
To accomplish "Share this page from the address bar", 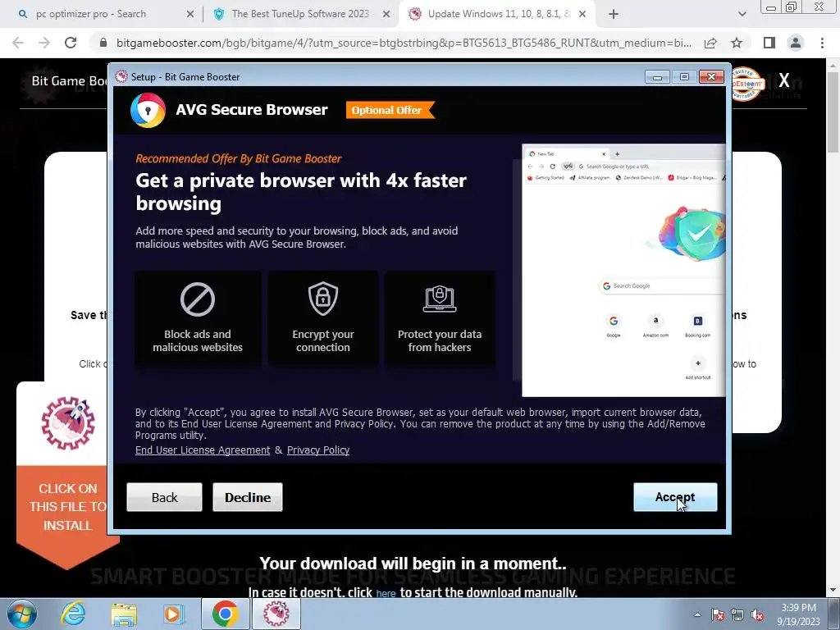I will pos(710,43).
